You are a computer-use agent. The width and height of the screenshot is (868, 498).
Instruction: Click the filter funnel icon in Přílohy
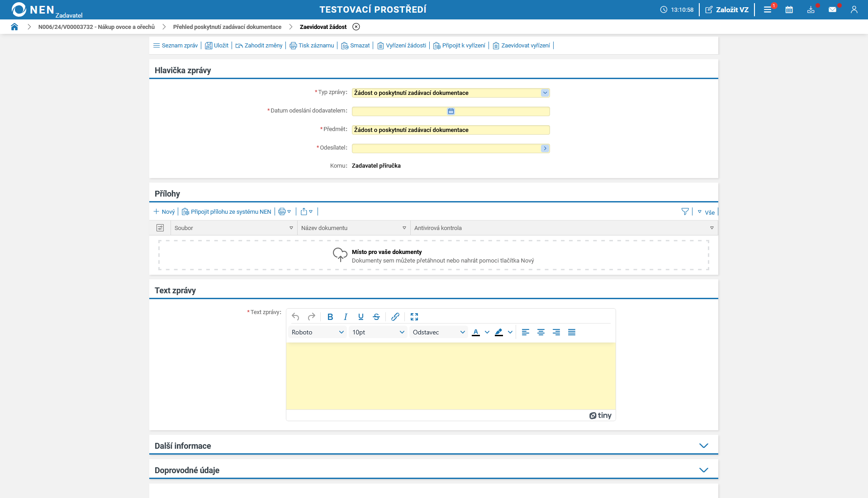coord(685,211)
